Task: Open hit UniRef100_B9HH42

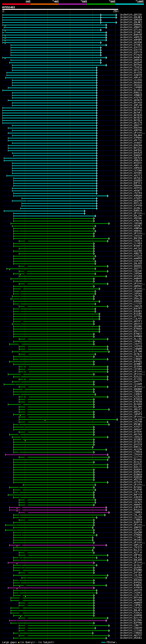Action: point(131,25)
